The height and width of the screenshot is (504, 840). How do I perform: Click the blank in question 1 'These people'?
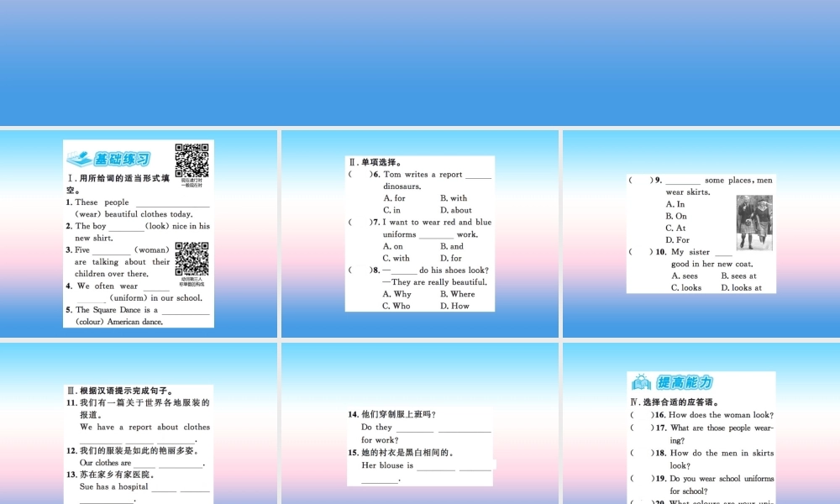pos(172,202)
